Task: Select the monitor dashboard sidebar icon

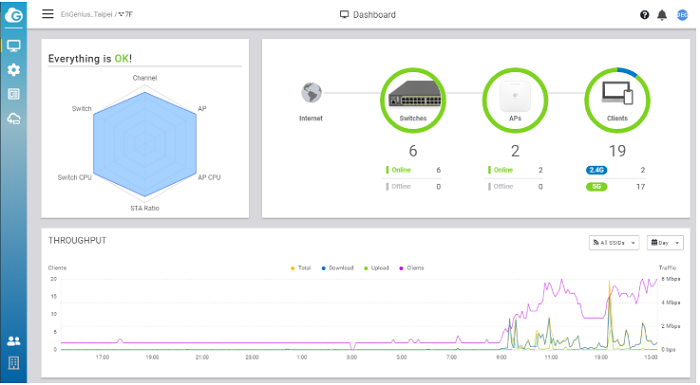Action: (14, 46)
